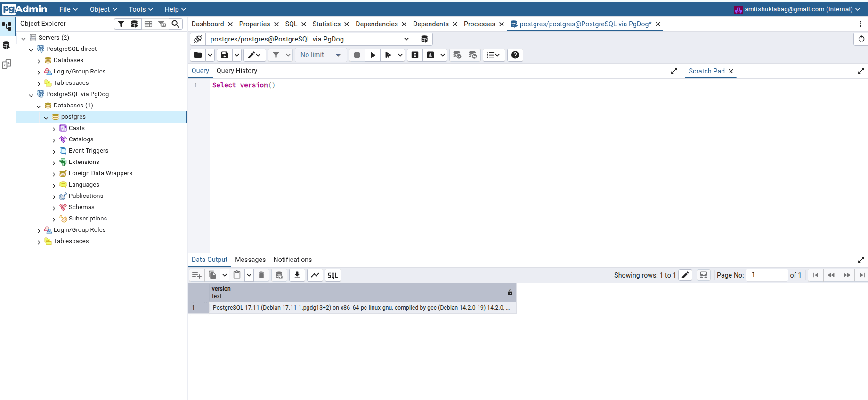The height and width of the screenshot is (400, 868).
Task: Open the Graph Visualiser line icon
Action: pyautogui.click(x=315, y=275)
